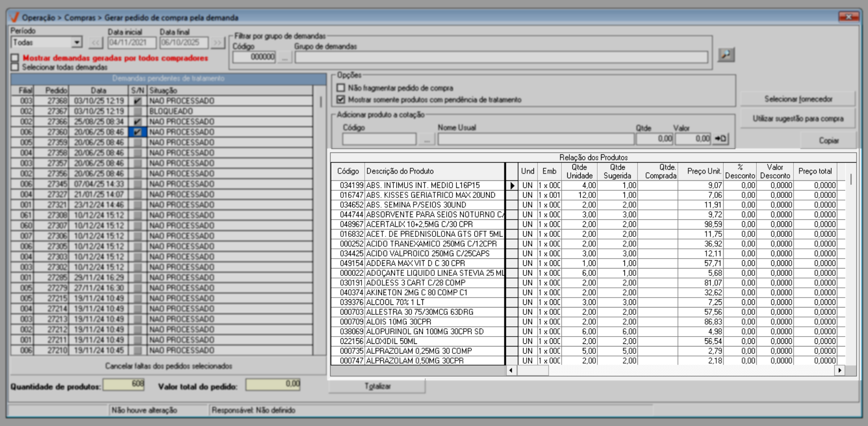Enable Mostrar demandas geradas por todos compradores
868x426 pixels.
15,58
